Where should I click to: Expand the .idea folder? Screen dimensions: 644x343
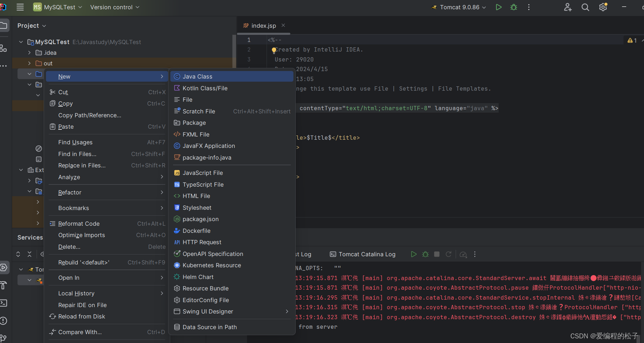[x=29, y=53]
